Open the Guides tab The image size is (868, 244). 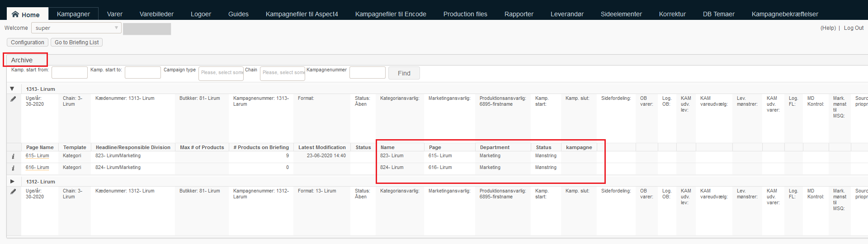pos(238,14)
